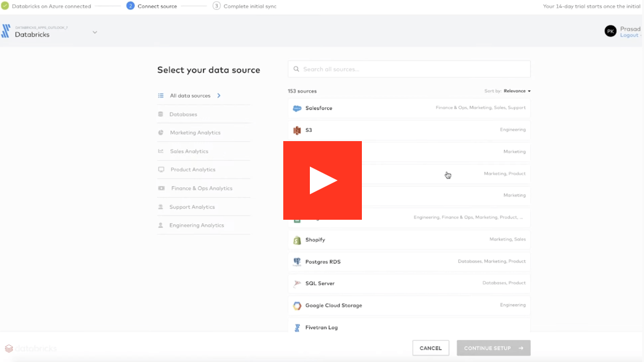This screenshot has height=362, width=644.
Task: Expand All data sources chevron
Action: [x=219, y=96]
